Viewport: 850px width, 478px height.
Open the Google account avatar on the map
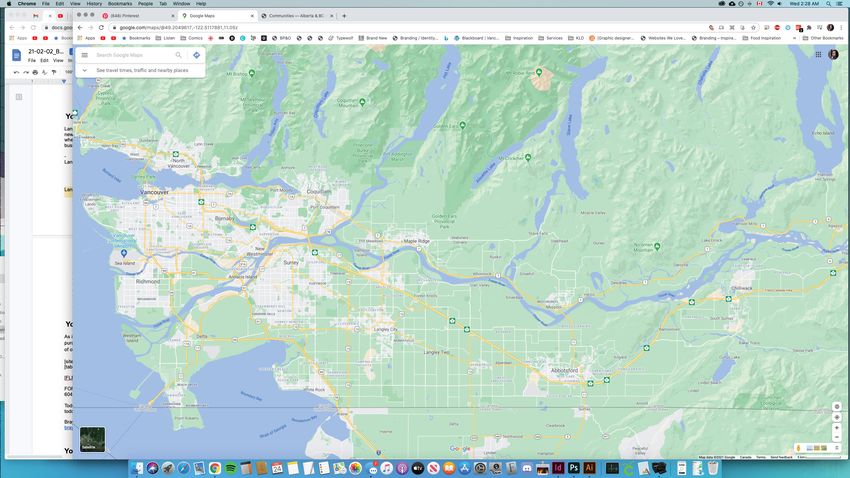(x=833, y=54)
